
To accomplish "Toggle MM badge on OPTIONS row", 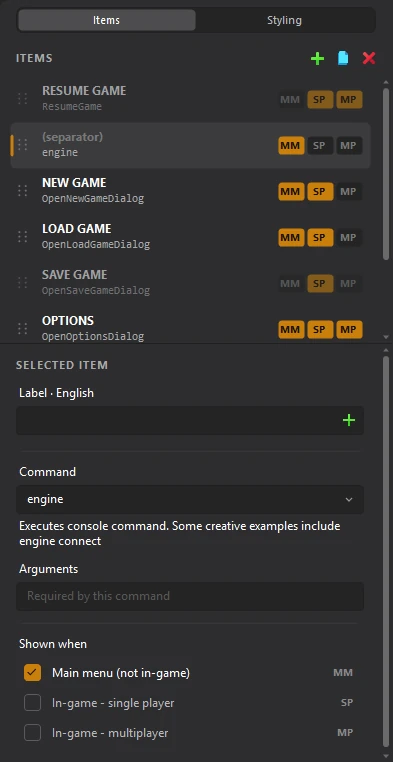I will coord(290,329).
